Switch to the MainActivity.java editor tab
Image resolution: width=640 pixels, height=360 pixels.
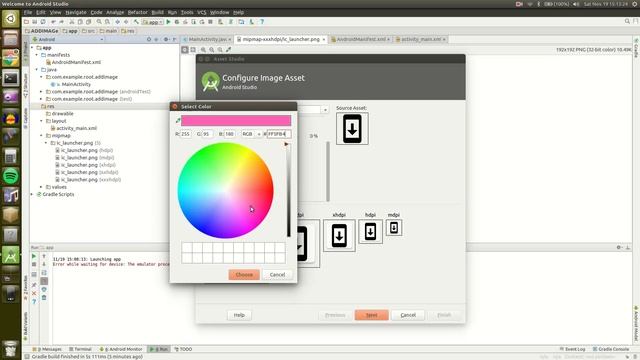pyautogui.click(x=207, y=39)
